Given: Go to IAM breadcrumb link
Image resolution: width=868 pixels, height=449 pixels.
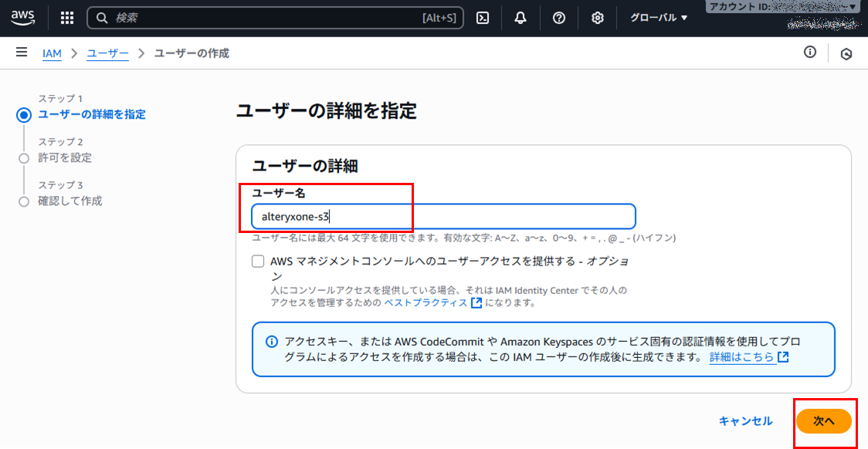Looking at the screenshot, I should [52, 53].
